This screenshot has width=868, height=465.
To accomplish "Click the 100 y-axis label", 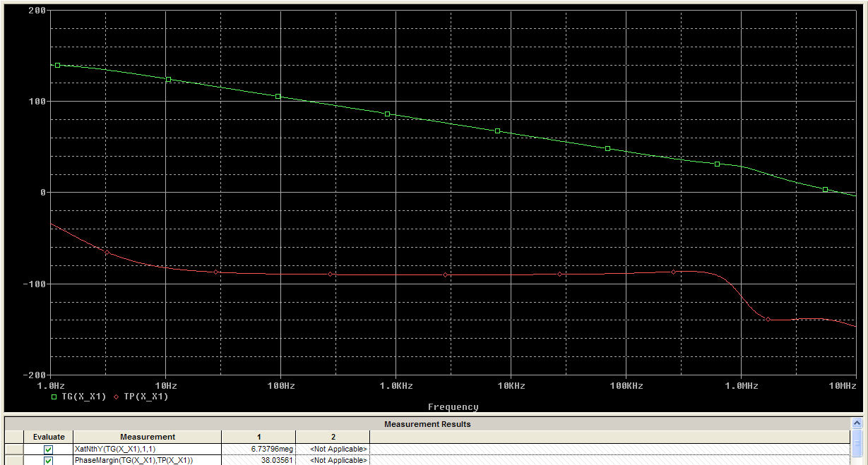I will tap(38, 102).
